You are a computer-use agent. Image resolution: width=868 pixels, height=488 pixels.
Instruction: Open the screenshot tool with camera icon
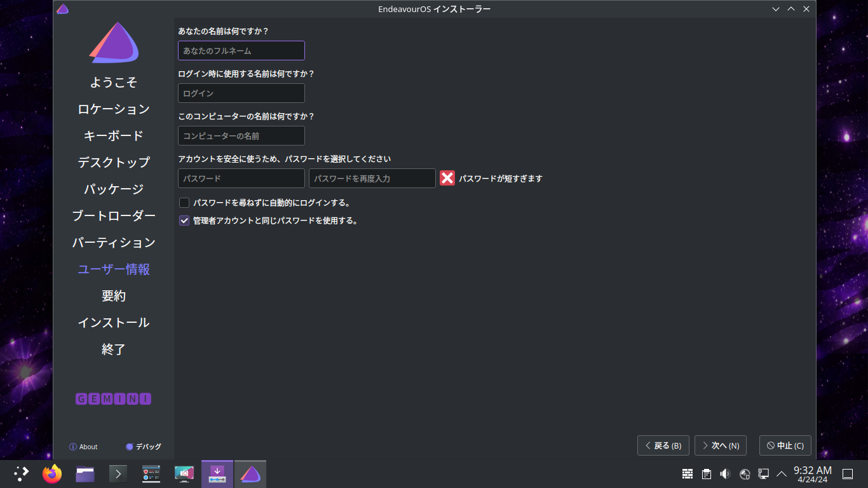(184, 473)
